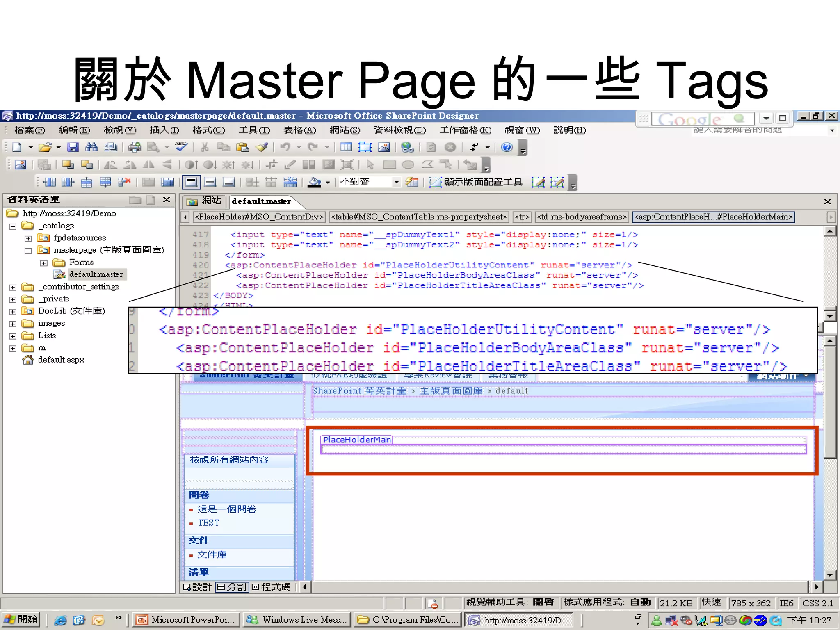Collapse the masterpage folder
840x630 pixels.
click(28, 251)
